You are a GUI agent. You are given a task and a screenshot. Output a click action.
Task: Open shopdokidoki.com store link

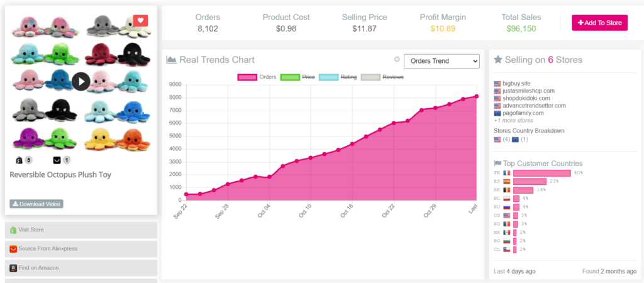coord(526,98)
